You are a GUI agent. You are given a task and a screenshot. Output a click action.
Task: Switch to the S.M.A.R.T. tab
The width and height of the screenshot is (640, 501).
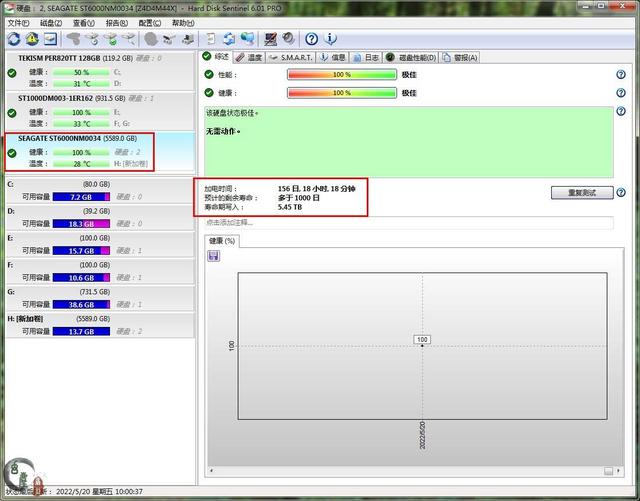coord(291,58)
